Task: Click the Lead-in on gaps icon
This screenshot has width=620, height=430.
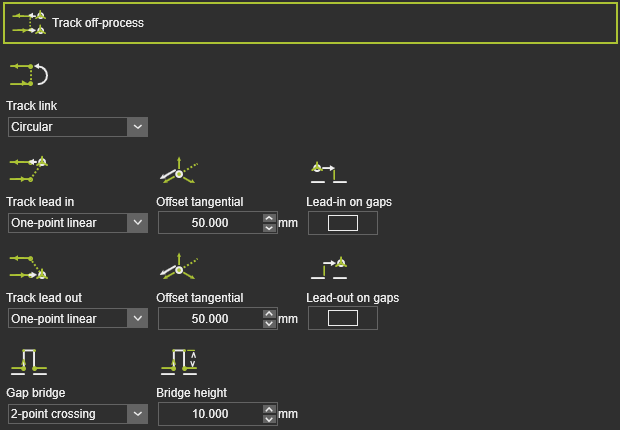Action: 328,171
